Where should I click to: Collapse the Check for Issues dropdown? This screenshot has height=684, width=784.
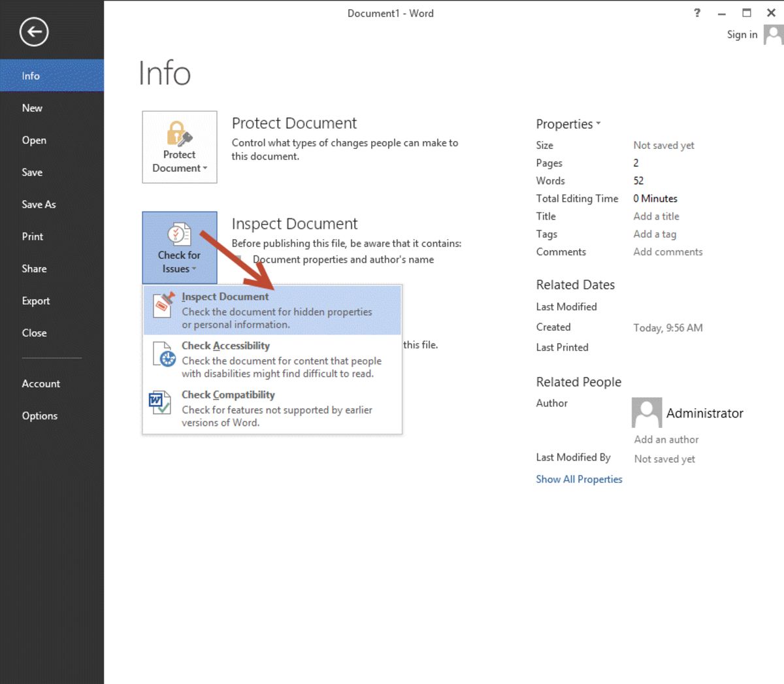point(180,248)
